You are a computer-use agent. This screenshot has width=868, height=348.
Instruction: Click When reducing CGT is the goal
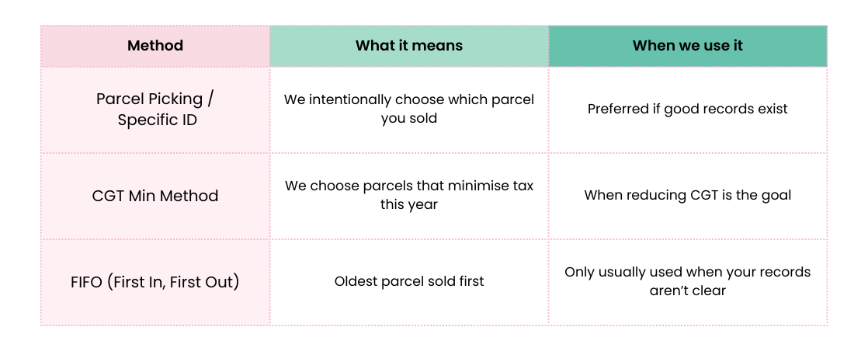coord(687,195)
